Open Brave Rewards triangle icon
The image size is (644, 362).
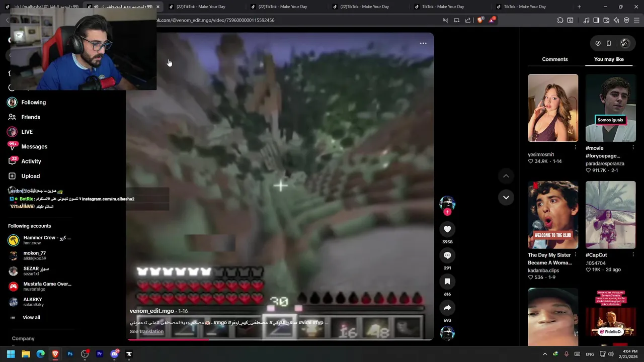click(x=492, y=20)
